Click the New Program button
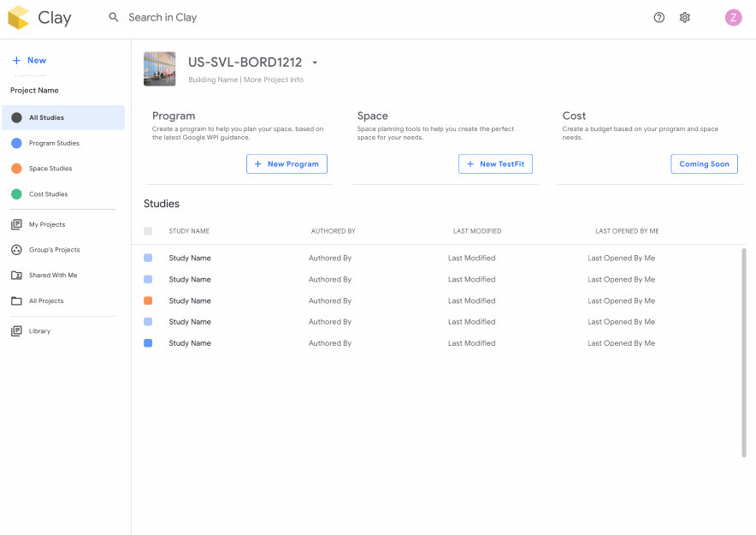Viewport: 756px width, 535px height. 286,163
